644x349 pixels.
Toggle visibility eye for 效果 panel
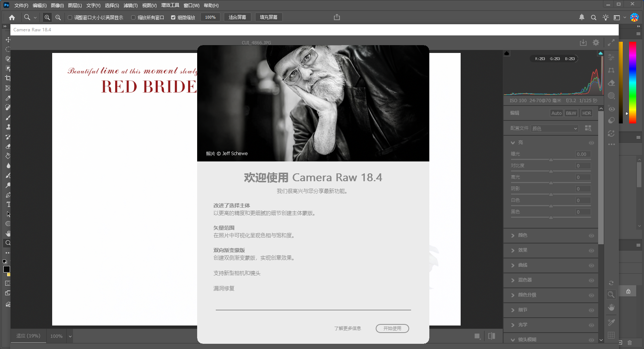(591, 251)
